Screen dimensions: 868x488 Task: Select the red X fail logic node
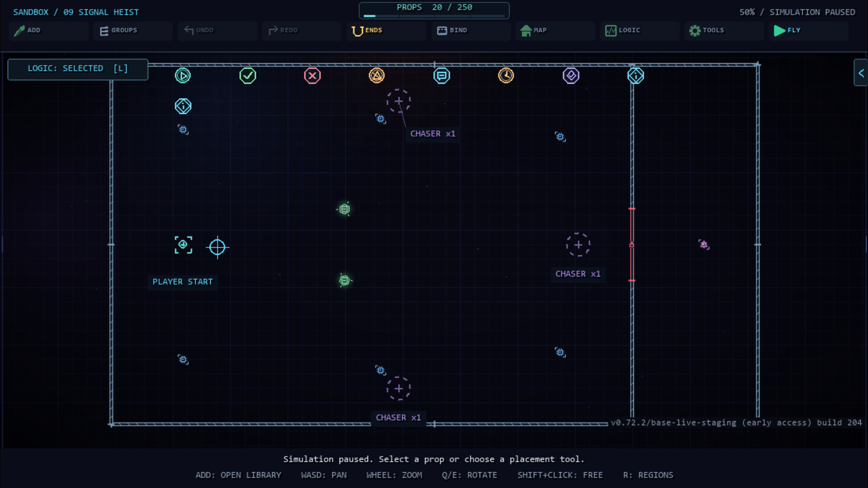pyautogui.click(x=312, y=75)
